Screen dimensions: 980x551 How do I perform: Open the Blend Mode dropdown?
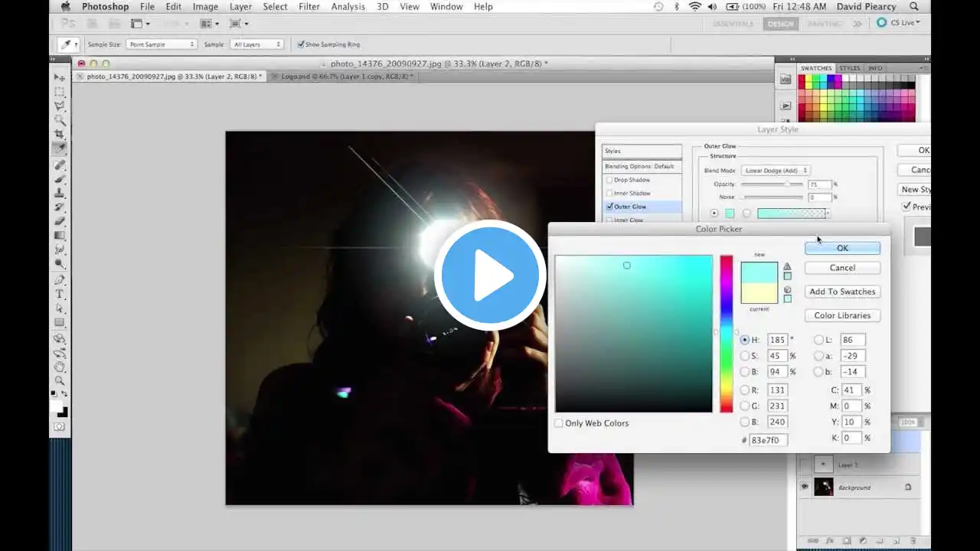coord(775,171)
